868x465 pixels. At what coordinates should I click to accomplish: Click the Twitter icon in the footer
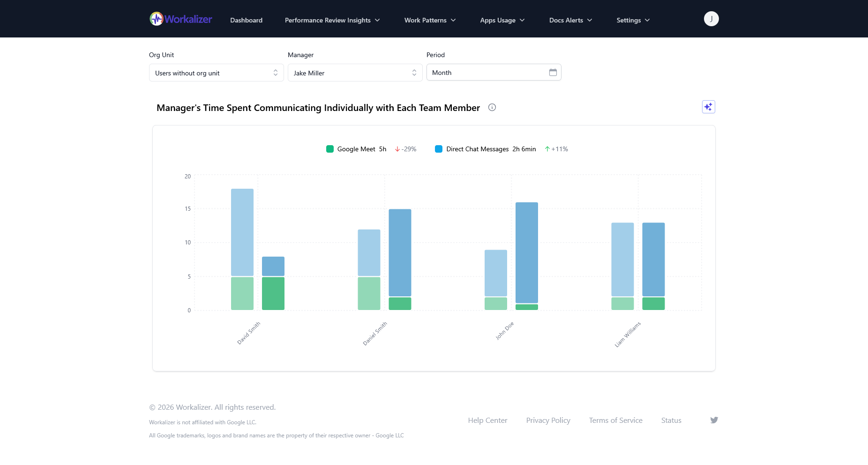click(x=714, y=420)
